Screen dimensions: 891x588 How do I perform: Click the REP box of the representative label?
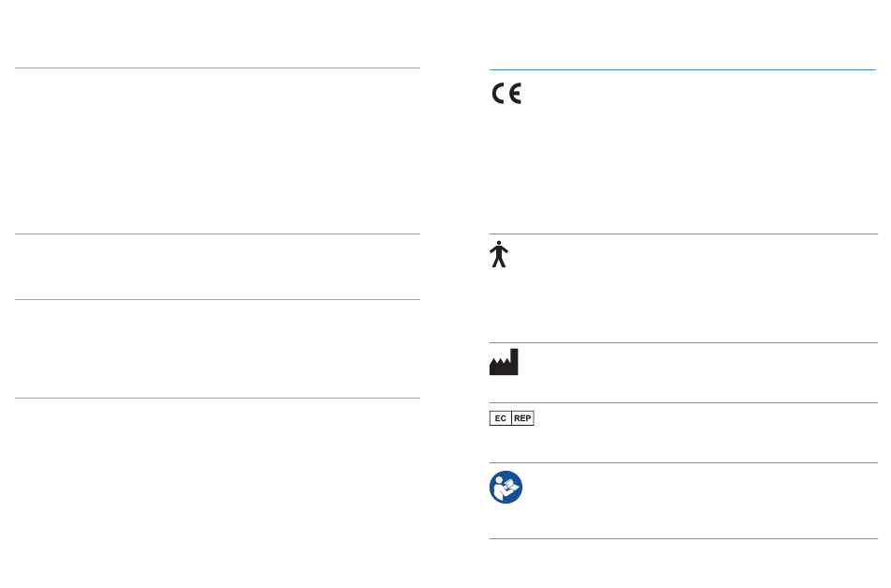[x=522, y=418]
